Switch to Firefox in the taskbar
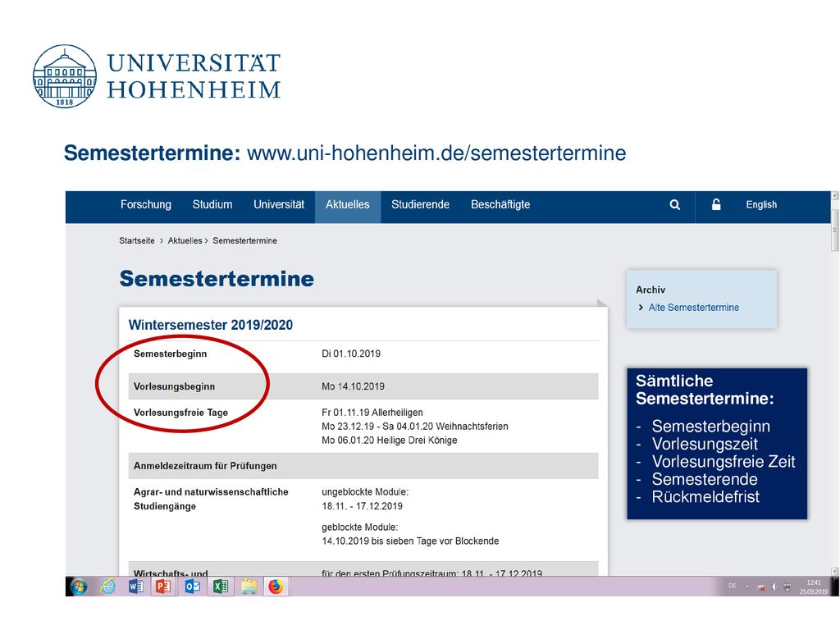The width and height of the screenshot is (840, 630). pyautogui.click(x=276, y=587)
